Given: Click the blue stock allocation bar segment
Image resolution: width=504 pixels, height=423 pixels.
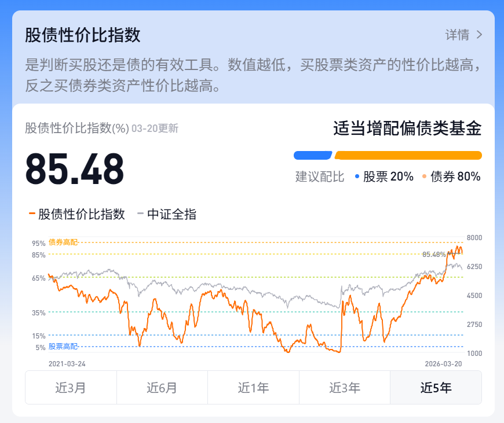Looking at the screenshot, I should tap(312, 155).
